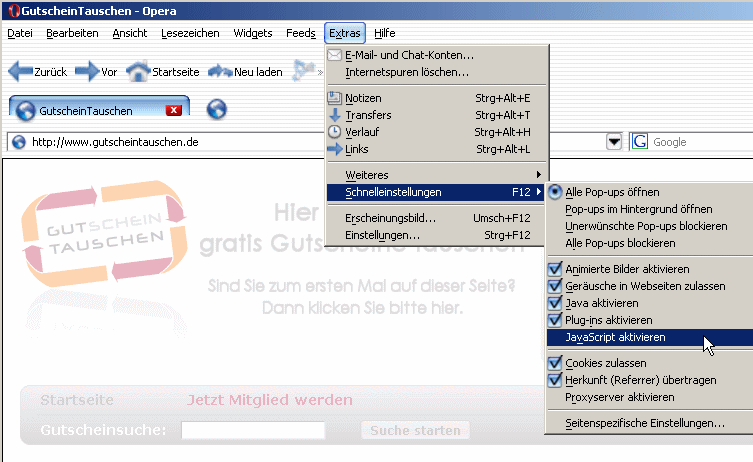Uncheck Animierte Bilder aktivieren
This screenshot has width=753, height=462.
(556, 269)
